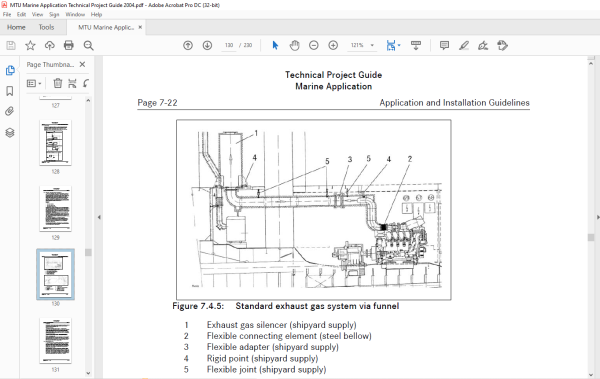Expand the fit page dropdown arrow
The width and height of the screenshot is (600, 379).
399,45
